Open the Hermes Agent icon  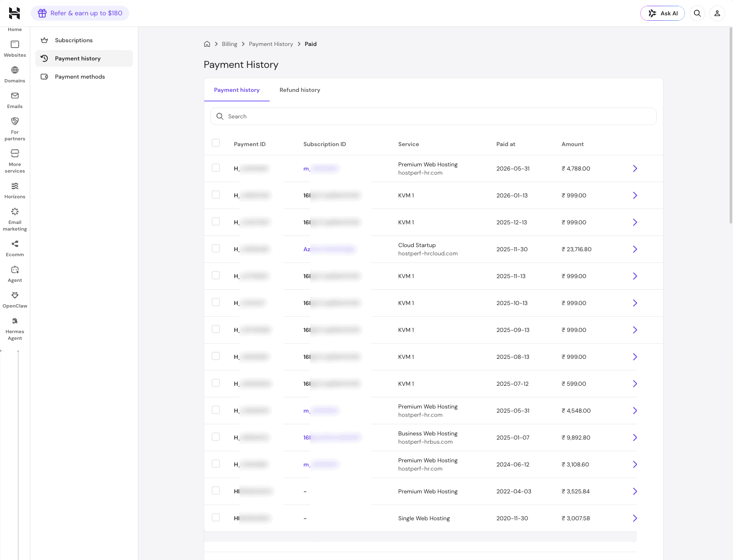(x=15, y=321)
